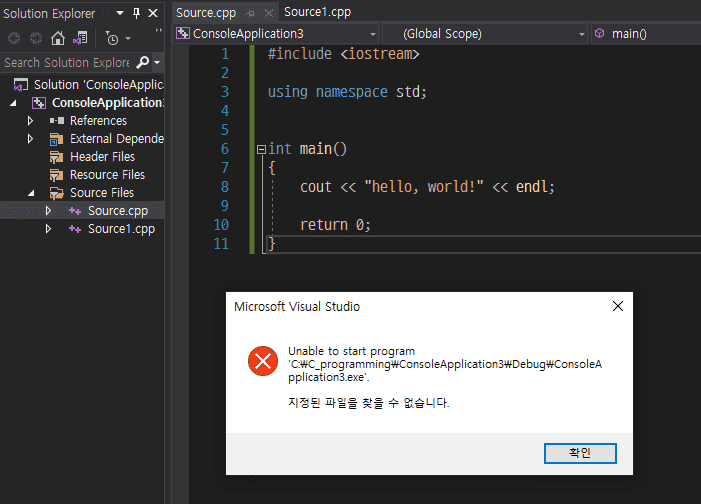Select Source.cpp in Solution Explorer
The width and height of the screenshot is (701, 504).
click(118, 211)
